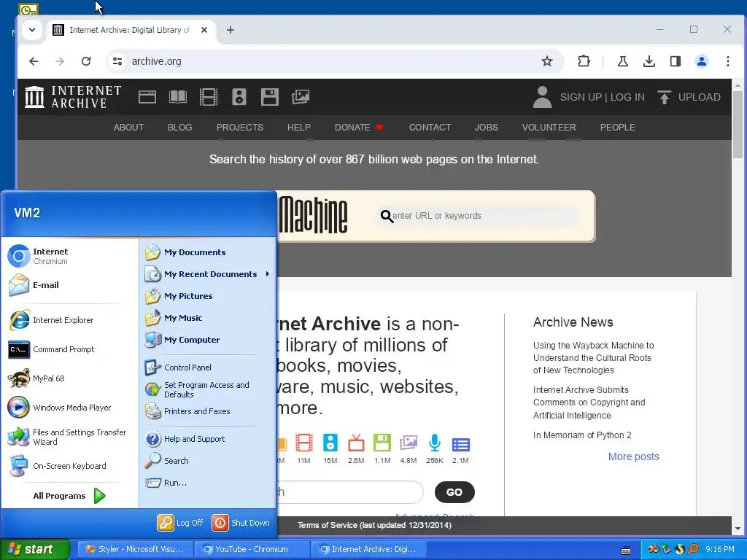Launch Internet Explorer from Start menu

point(69,320)
